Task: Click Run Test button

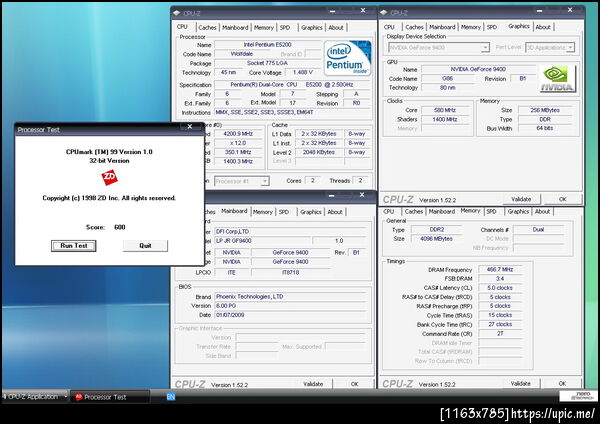Action: (73, 246)
